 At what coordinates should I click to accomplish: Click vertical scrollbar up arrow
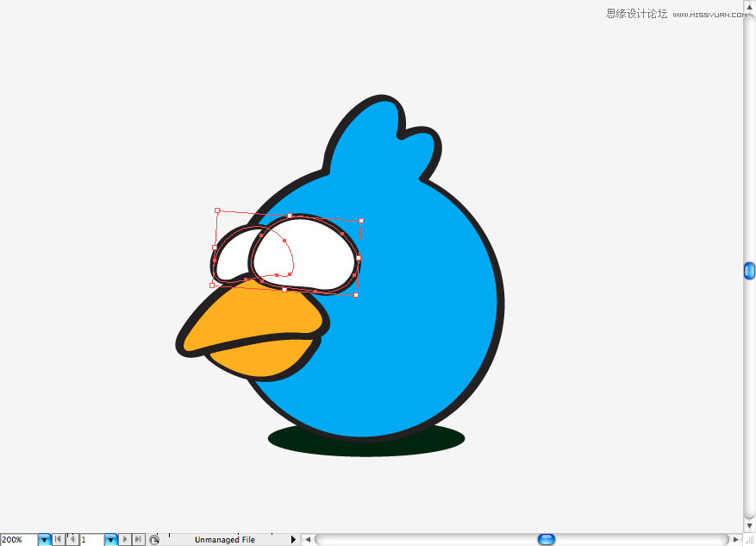[749, 6]
